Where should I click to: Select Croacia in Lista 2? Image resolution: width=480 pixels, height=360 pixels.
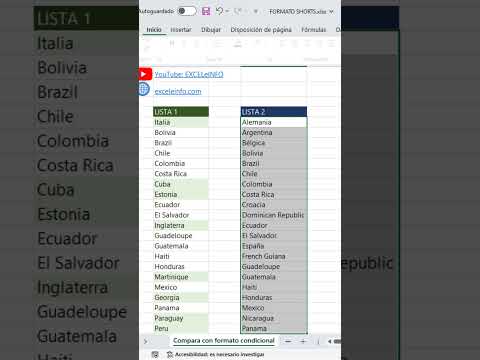(274, 205)
